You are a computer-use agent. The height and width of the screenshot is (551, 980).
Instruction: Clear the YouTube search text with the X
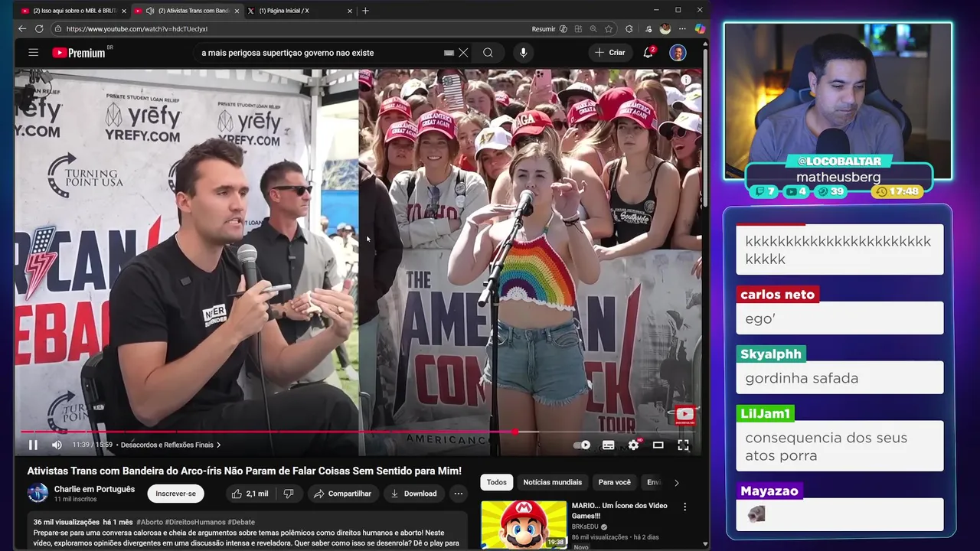tap(463, 53)
